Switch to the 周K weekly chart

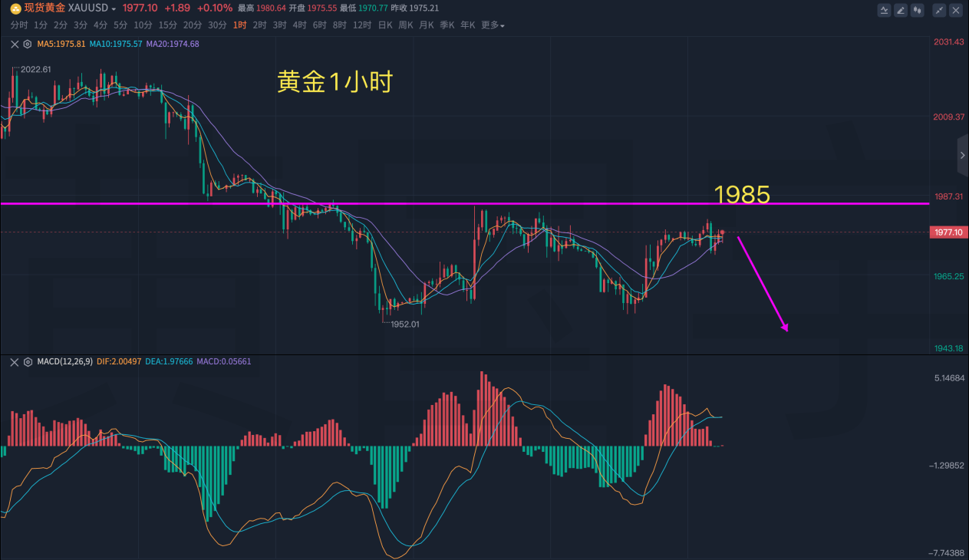click(406, 25)
